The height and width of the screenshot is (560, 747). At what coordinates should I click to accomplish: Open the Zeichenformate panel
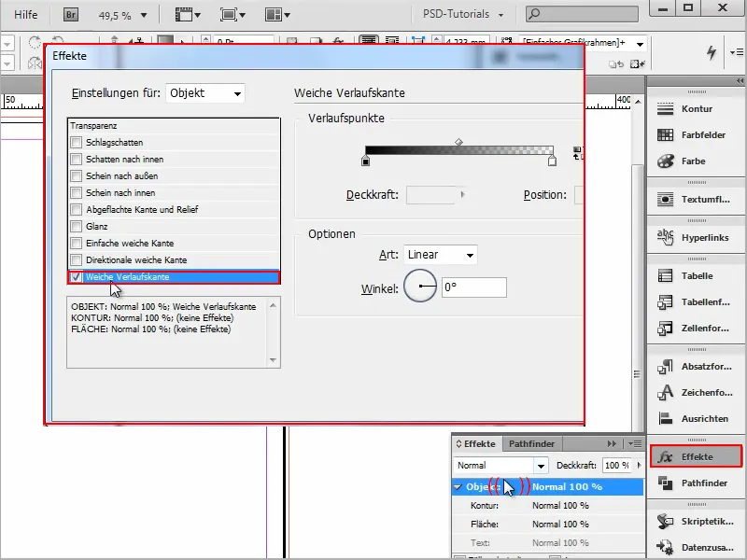696,393
